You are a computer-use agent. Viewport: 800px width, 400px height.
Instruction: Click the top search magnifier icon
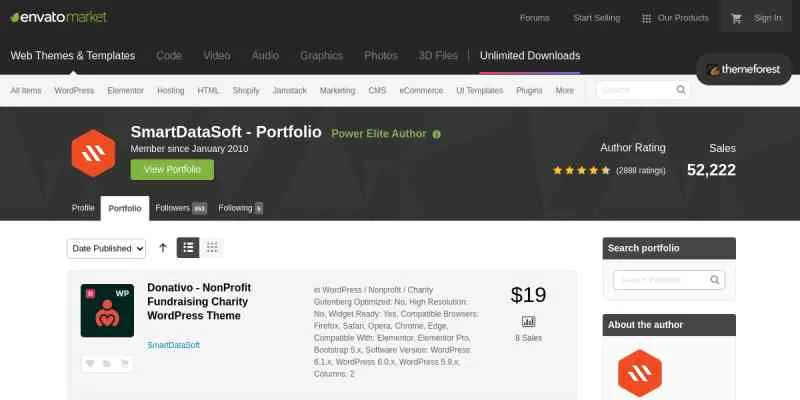pos(681,90)
